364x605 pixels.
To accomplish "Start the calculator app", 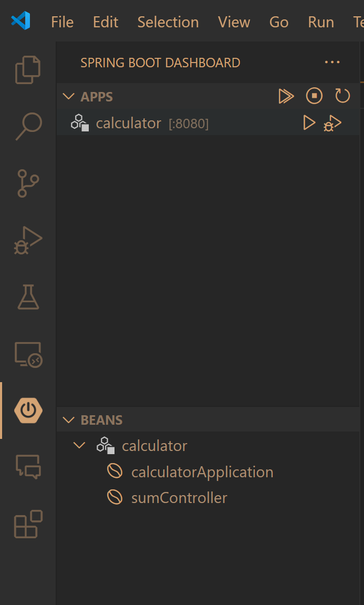I will [309, 123].
